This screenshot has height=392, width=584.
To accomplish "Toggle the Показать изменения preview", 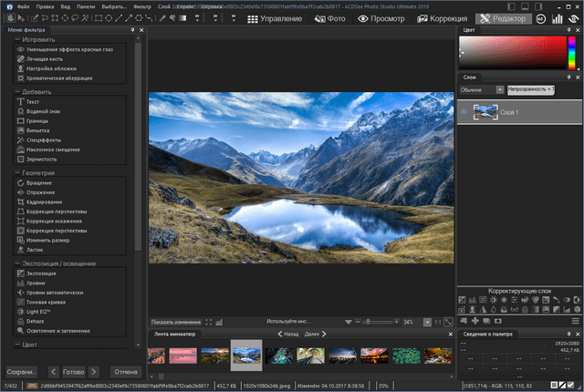I will coord(177,322).
